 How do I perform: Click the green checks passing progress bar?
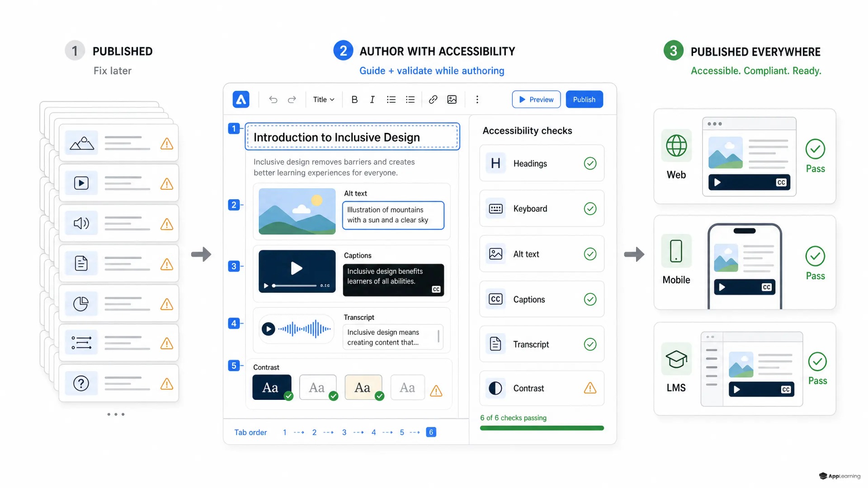[x=542, y=428]
